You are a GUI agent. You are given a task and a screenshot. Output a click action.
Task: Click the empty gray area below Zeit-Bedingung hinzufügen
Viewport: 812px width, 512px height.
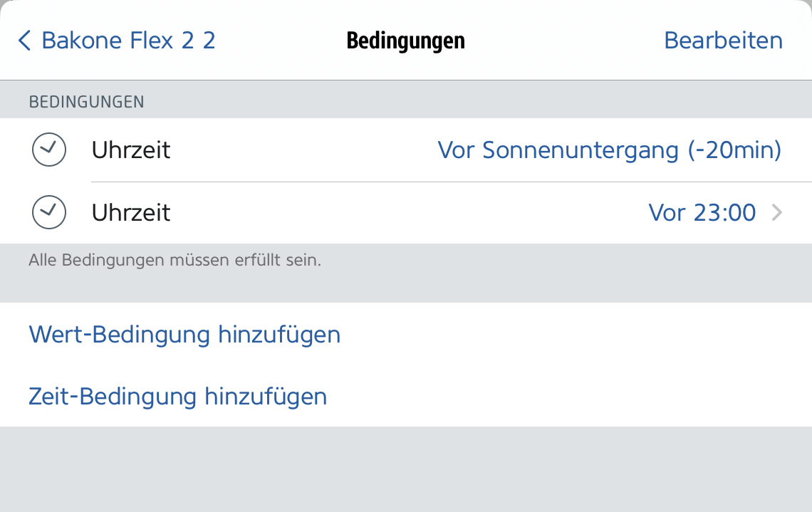[406, 470]
